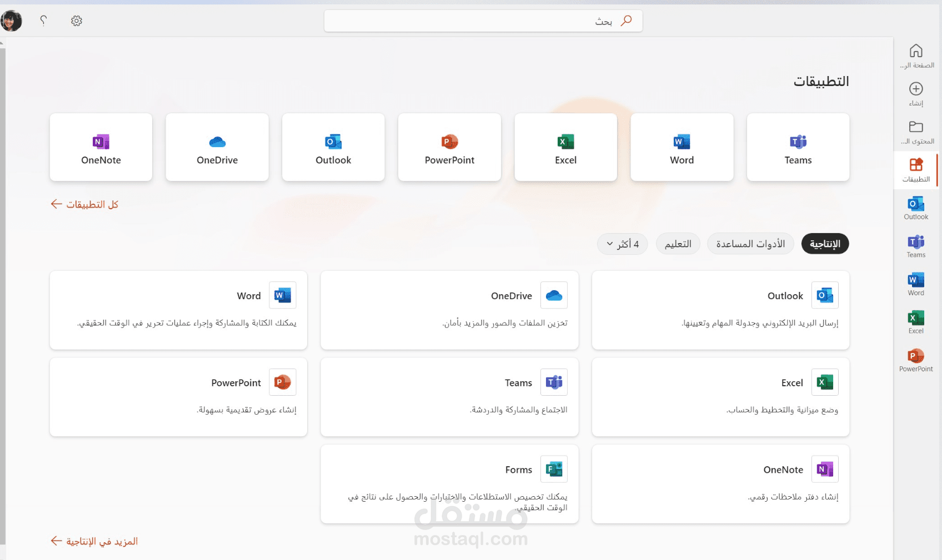The image size is (942, 560).
Task: Open the PowerPoint tile in top row
Action: point(450,147)
